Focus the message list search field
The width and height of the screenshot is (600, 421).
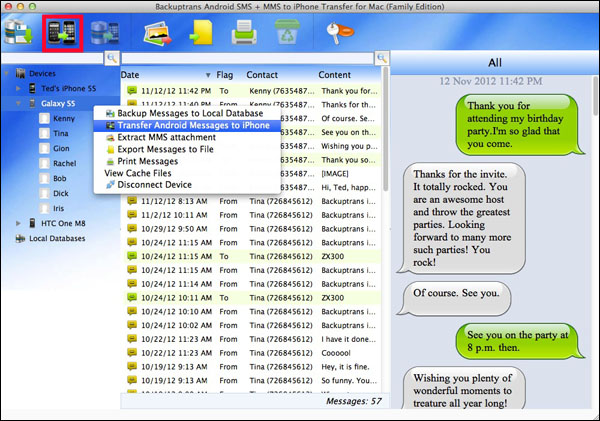tap(248, 58)
